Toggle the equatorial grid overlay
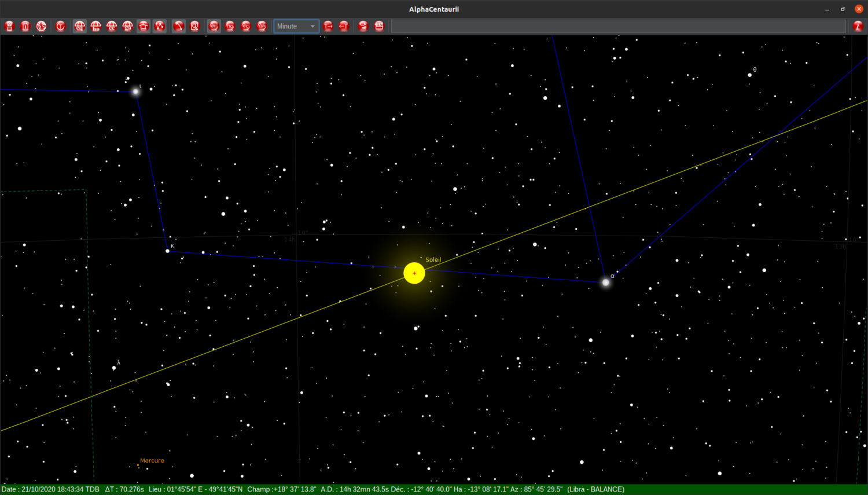The image size is (868, 495). point(79,25)
